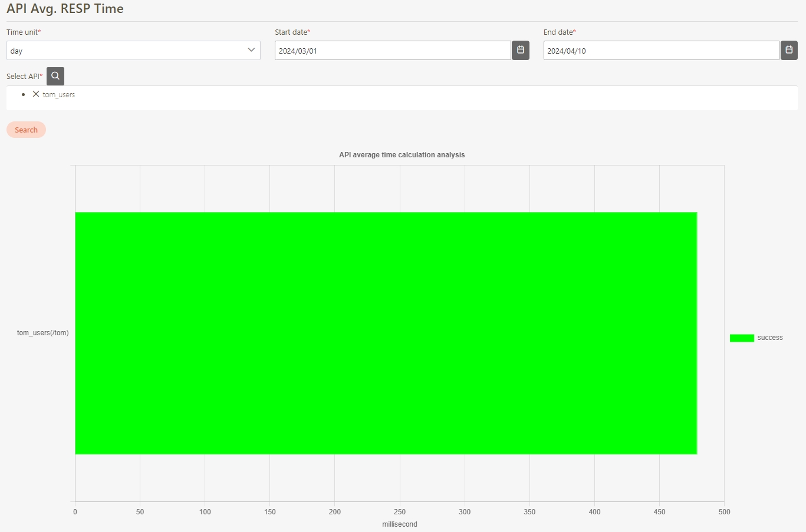Remove tom_users with the X icon
This screenshot has height=532, width=806.
coord(36,94)
